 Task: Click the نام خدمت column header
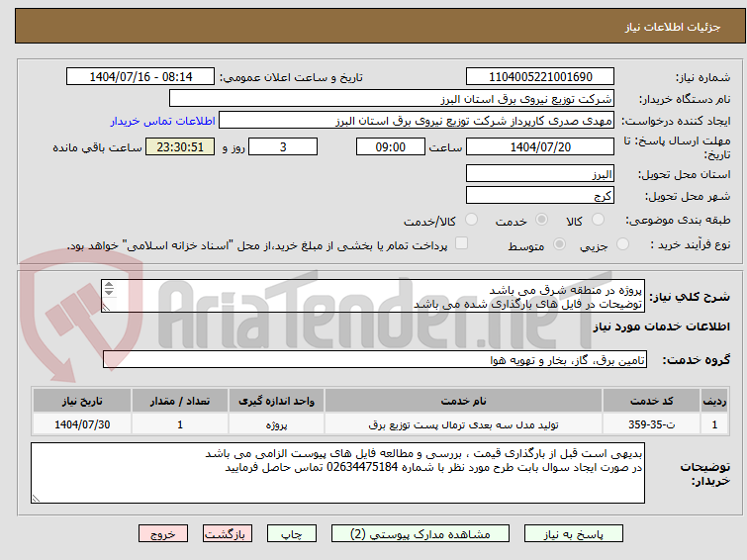(463, 401)
